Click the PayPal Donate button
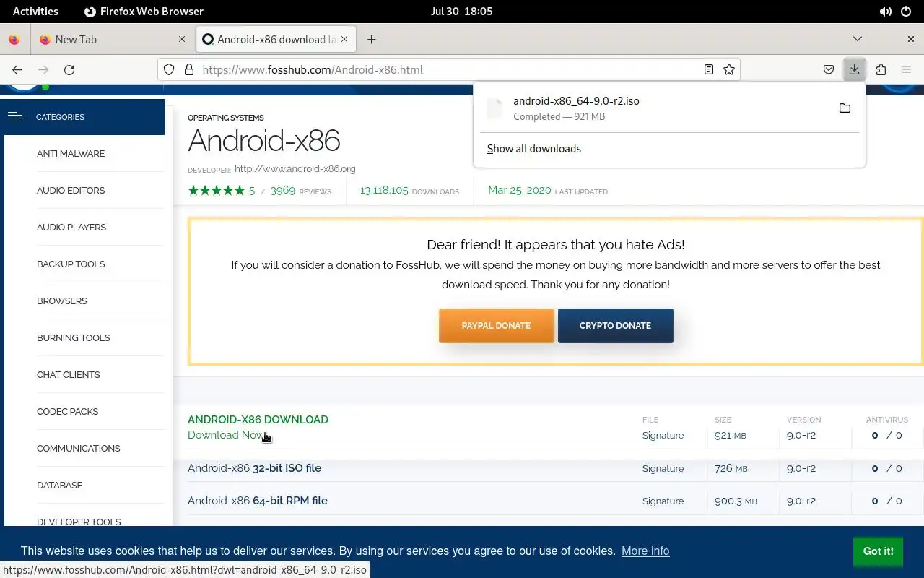This screenshot has width=924, height=578. pyautogui.click(x=497, y=326)
